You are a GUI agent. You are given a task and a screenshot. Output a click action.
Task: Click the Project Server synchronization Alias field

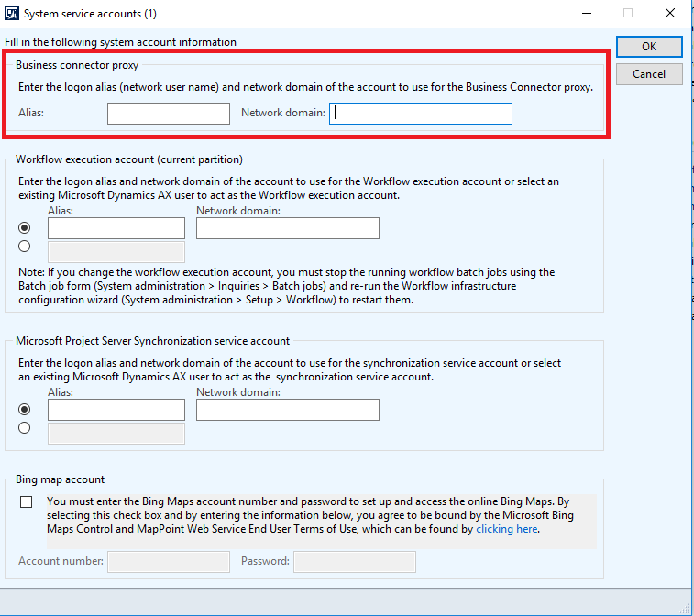coord(116,410)
